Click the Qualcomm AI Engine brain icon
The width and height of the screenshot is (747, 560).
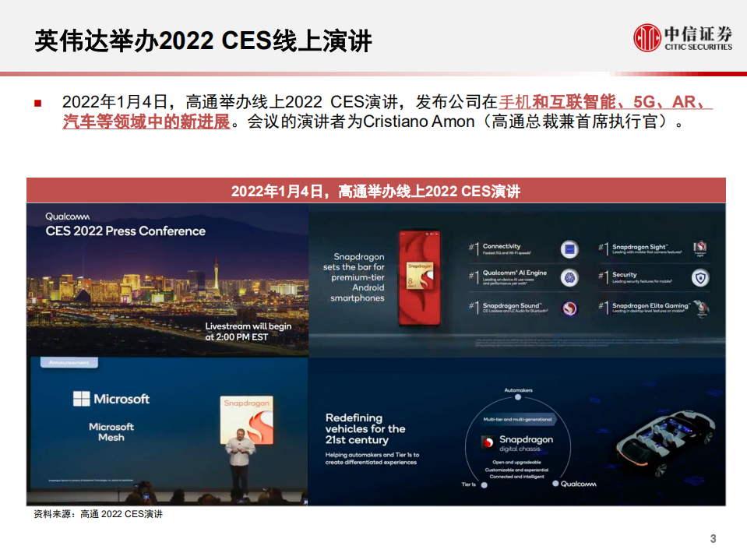point(569,276)
